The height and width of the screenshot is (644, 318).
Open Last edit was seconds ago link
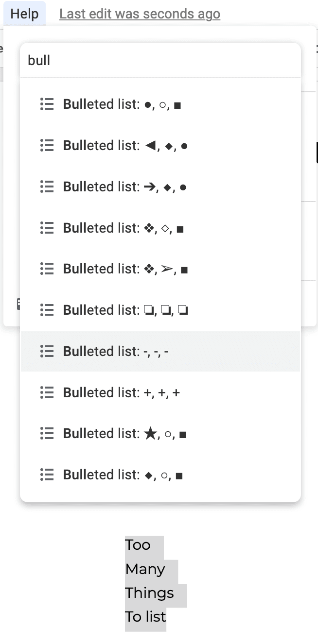pyautogui.click(x=140, y=14)
